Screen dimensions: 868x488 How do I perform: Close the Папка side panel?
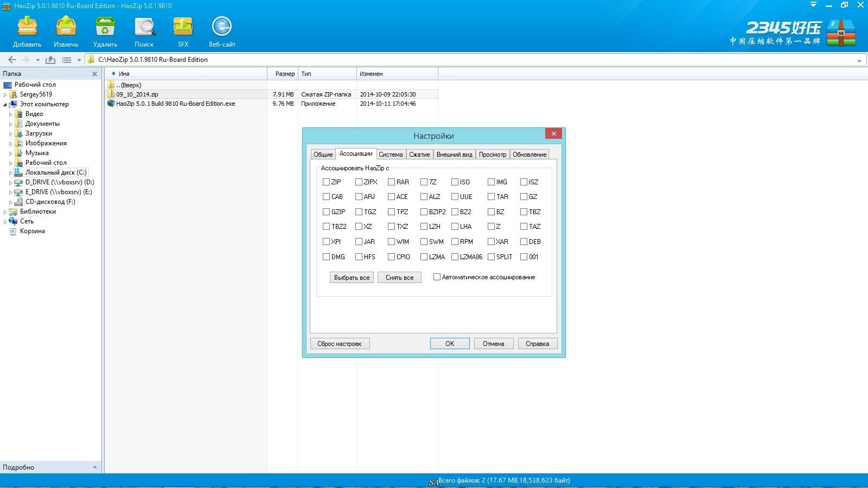pyautogui.click(x=94, y=74)
